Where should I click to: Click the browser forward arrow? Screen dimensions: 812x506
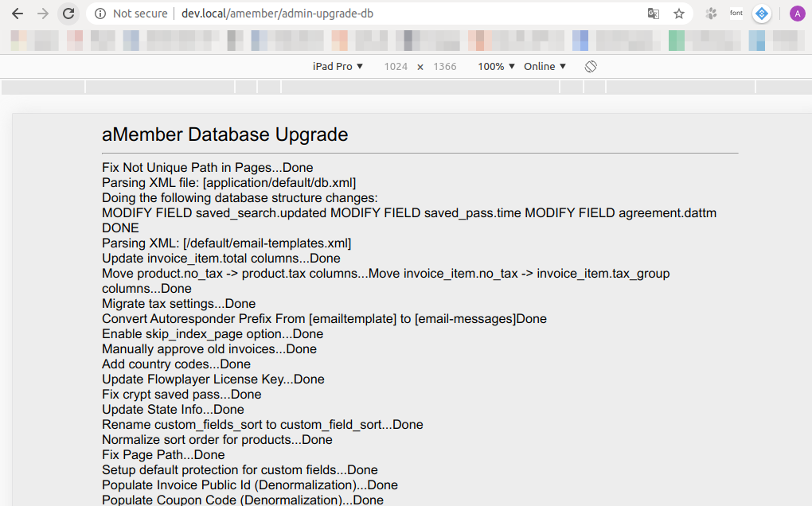point(43,14)
